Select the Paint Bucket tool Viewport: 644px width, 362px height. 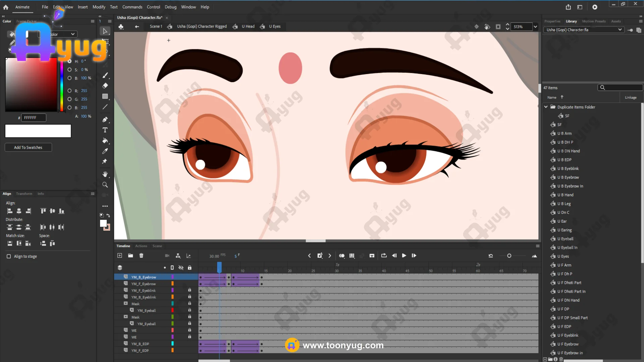point(105,141)
